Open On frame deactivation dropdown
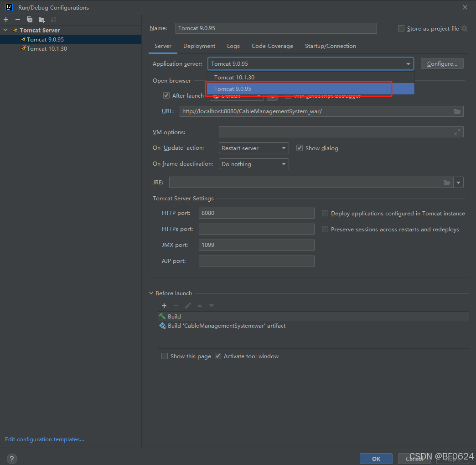The image size is (476, 465). [254, 164]
